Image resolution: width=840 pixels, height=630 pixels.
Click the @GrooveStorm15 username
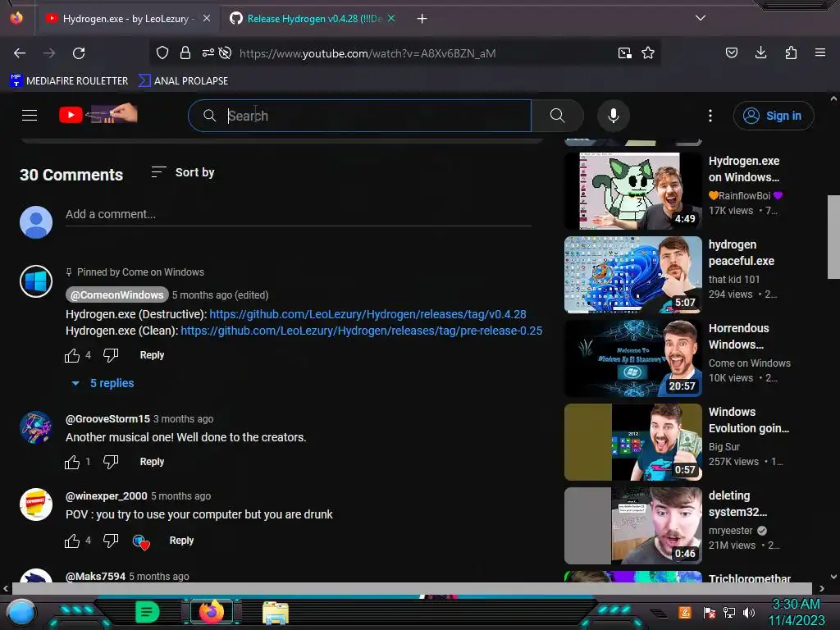107,419
